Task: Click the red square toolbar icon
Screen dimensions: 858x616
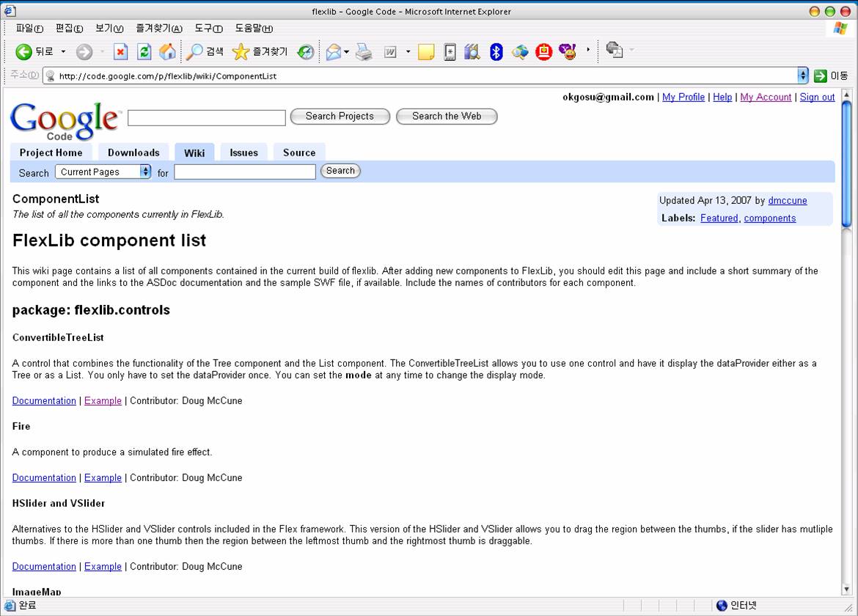Action: coord(543,52)
